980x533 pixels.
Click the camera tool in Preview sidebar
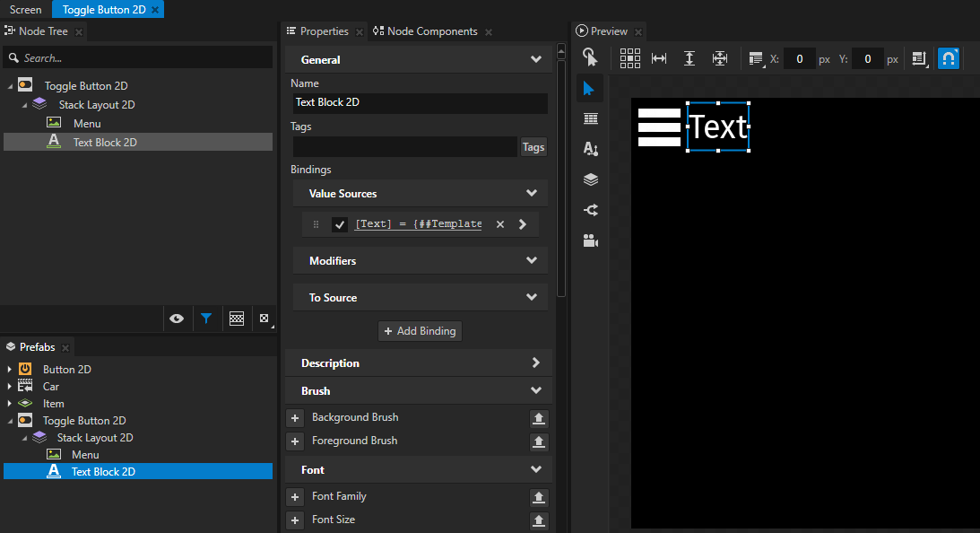pos(590,240)
